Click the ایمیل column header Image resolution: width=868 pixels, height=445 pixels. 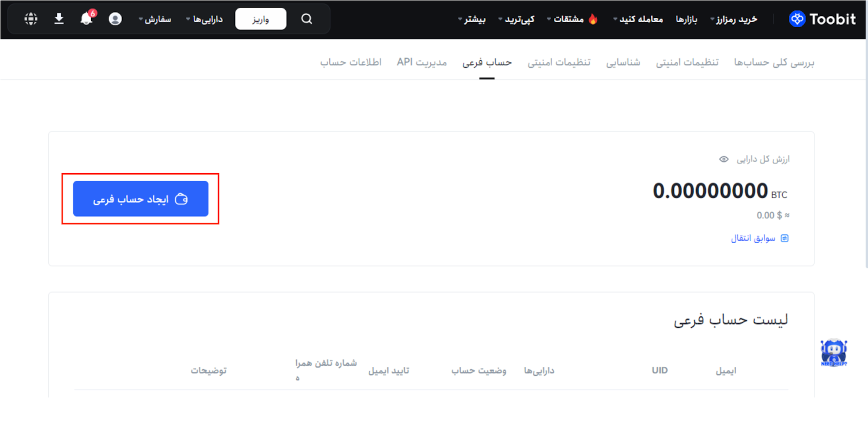point(726,371)
